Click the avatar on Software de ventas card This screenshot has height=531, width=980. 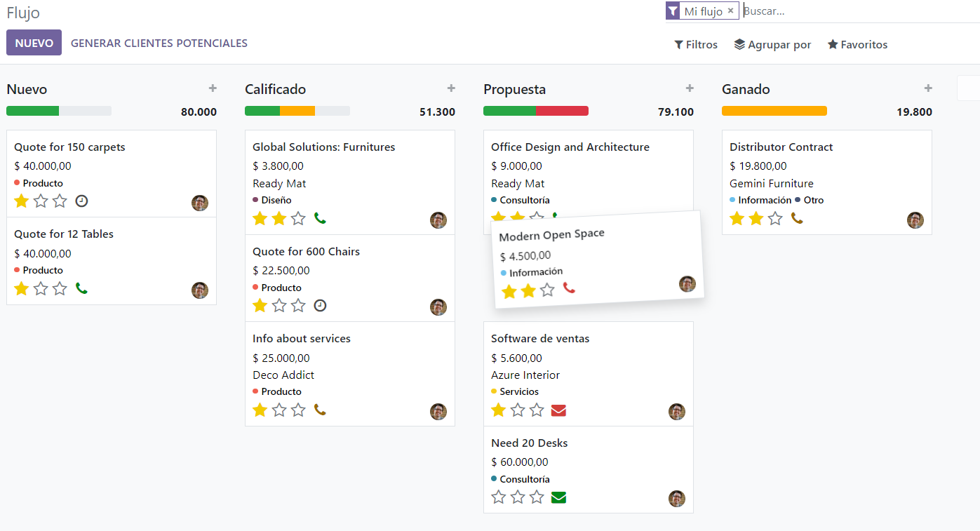pos(677,412)
